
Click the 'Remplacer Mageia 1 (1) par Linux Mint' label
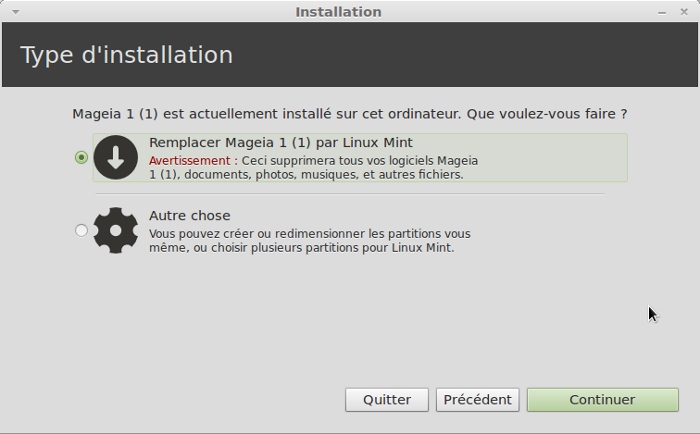click(x=280, y=143)
